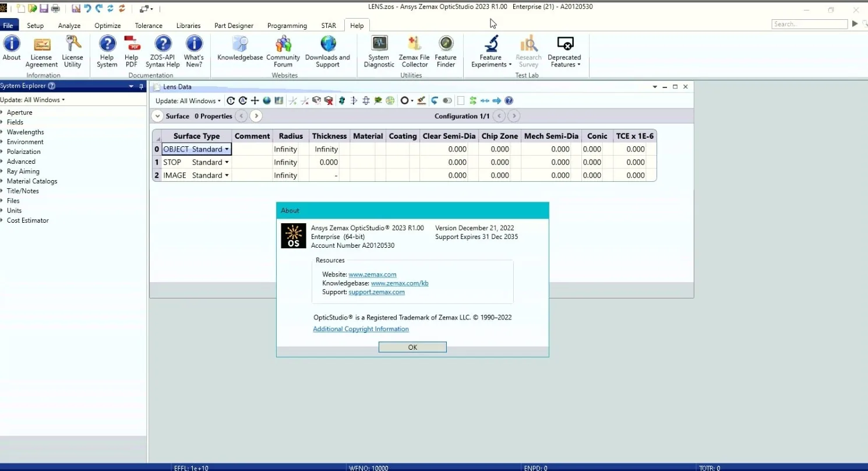868x471 pixels.
Task: Open the Community Forum website
Action: click(283, 51)
